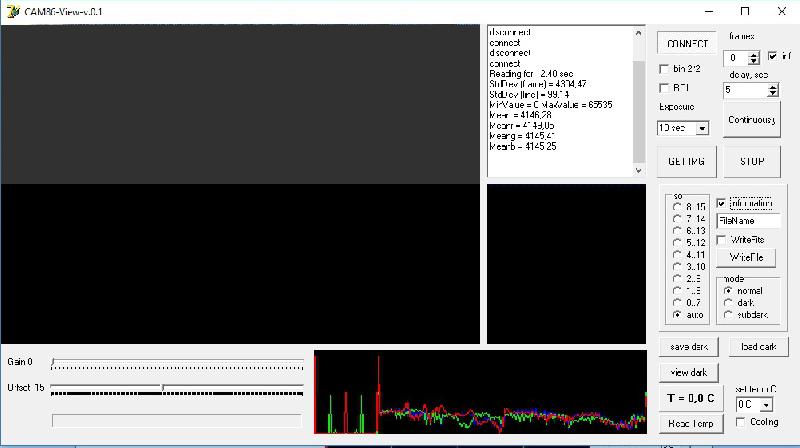Open the Exposure time dropdown
Viewport: 800px width, 448px height.
pos(702,128)
